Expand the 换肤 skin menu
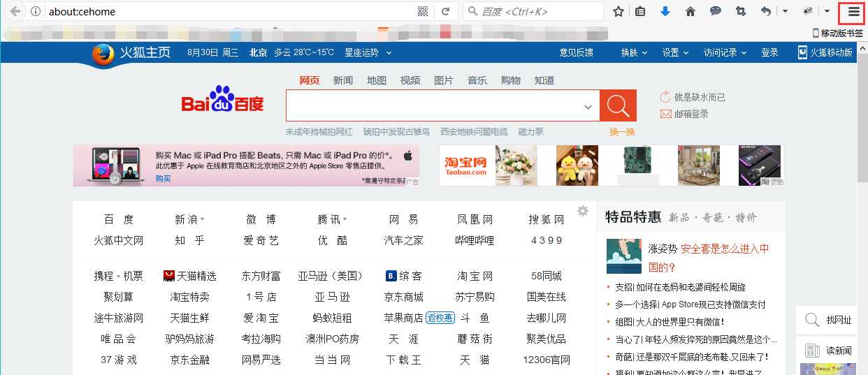The height and width of the screenshot is (375, 868). click(x=634, y=53)
